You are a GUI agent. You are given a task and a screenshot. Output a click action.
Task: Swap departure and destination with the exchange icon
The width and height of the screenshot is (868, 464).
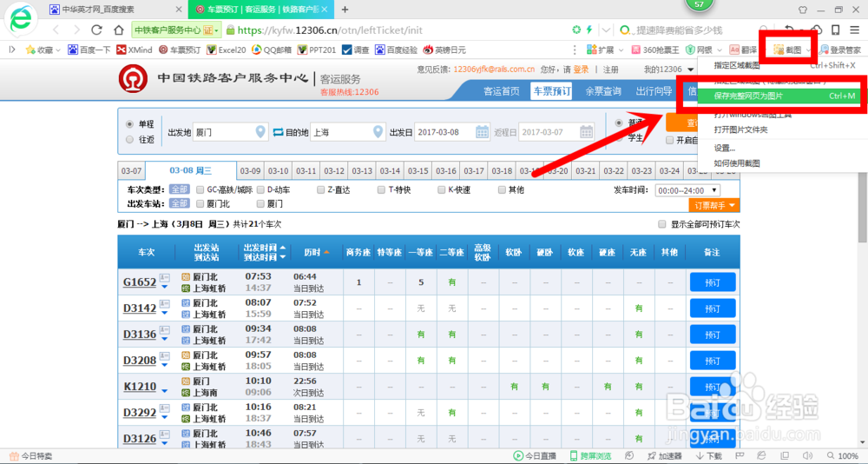pyautogui.click(x=278, y=132)
